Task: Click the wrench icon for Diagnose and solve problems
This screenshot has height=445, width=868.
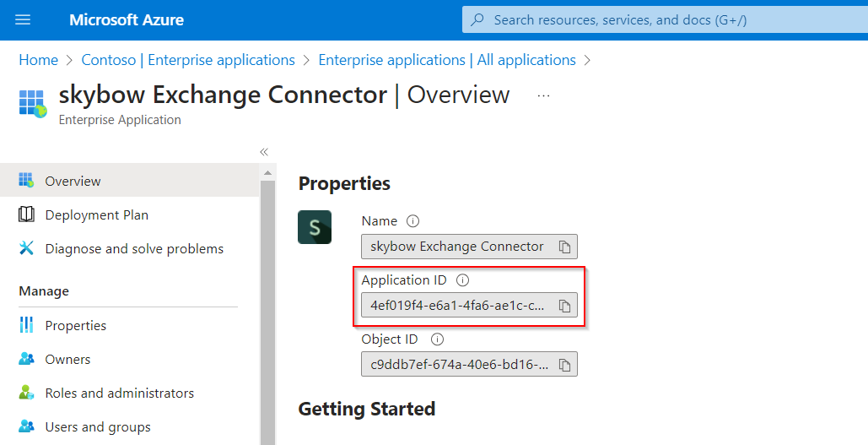Action: (26, 247)
